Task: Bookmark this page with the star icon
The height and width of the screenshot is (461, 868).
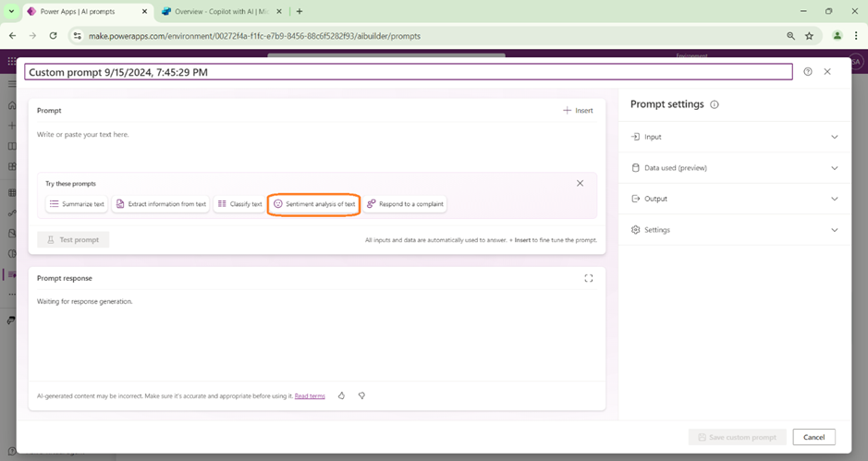Action: pyautogui.click(x=810, y=36)
